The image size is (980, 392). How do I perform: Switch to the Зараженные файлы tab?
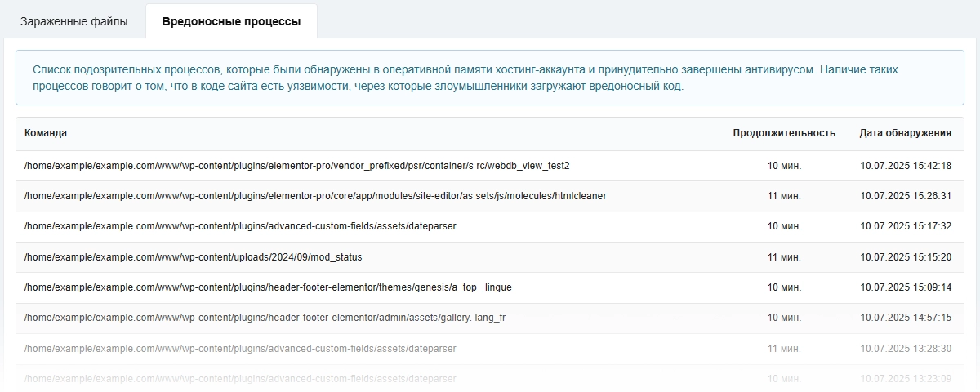coord(74,21)
